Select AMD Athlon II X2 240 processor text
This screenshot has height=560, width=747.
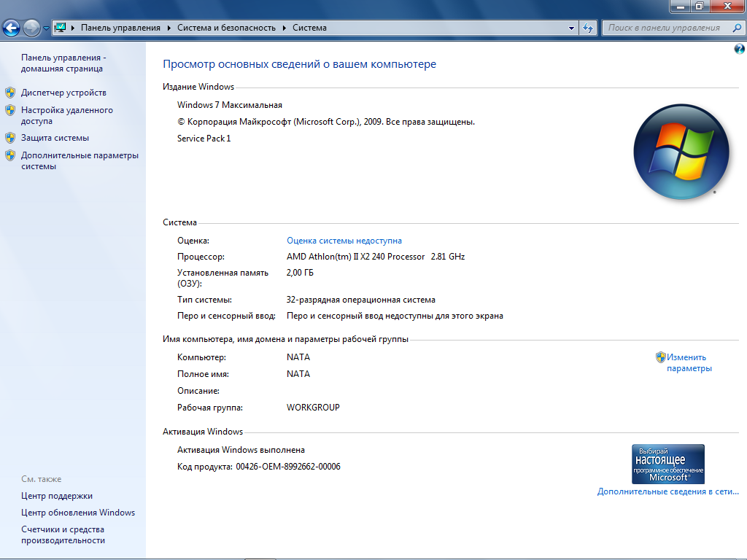(x=376, y=256)
